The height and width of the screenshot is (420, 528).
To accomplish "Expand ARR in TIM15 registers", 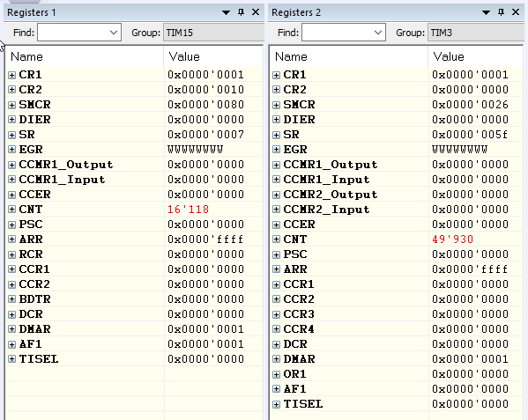I will pyautogui.click(x=11, y=239).
